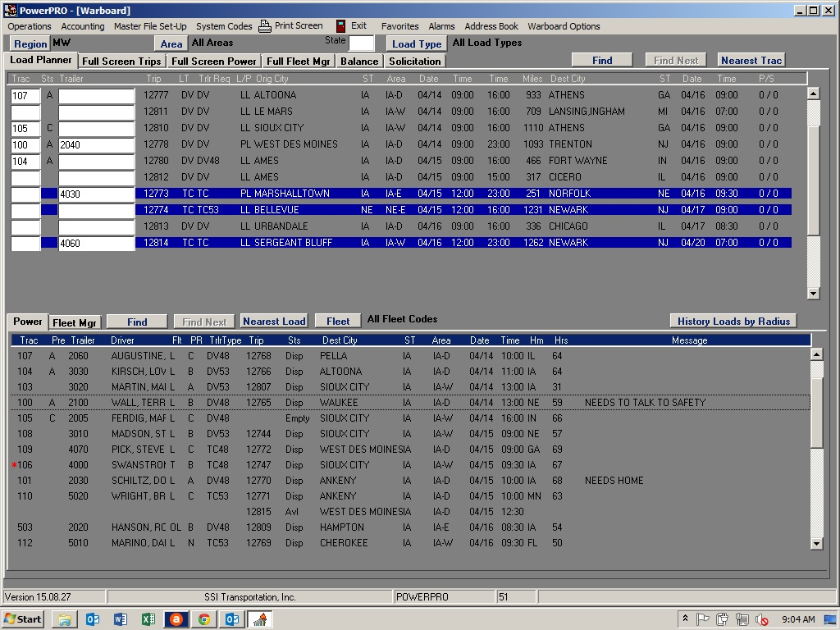Click the Fleet button

[x=338, y=321]
